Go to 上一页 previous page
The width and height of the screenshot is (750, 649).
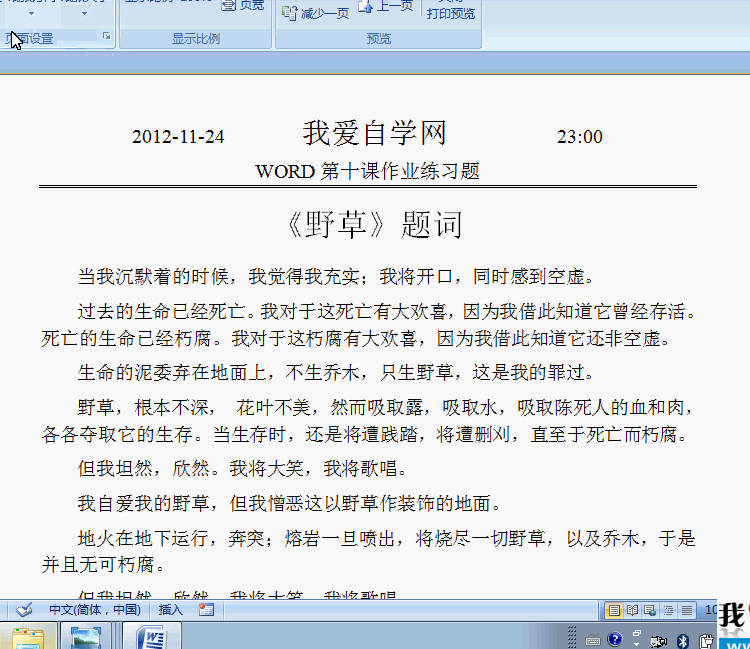click(386, 6)
